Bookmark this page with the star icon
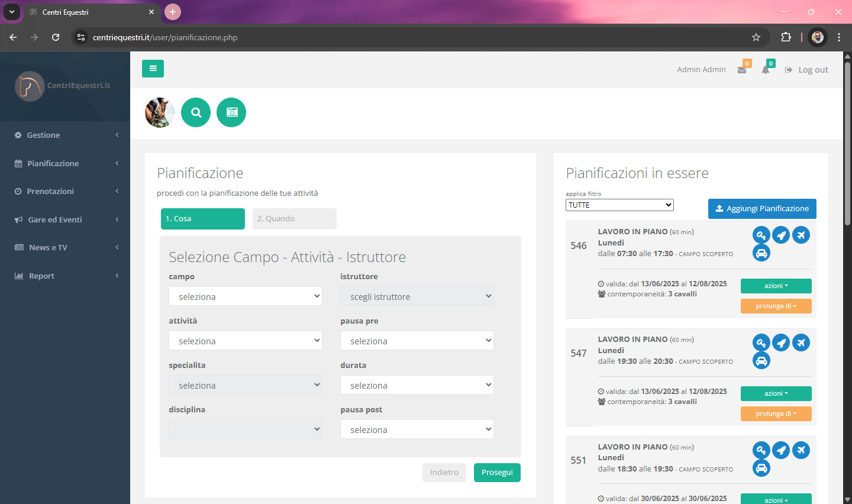 (x=756, y=37)
